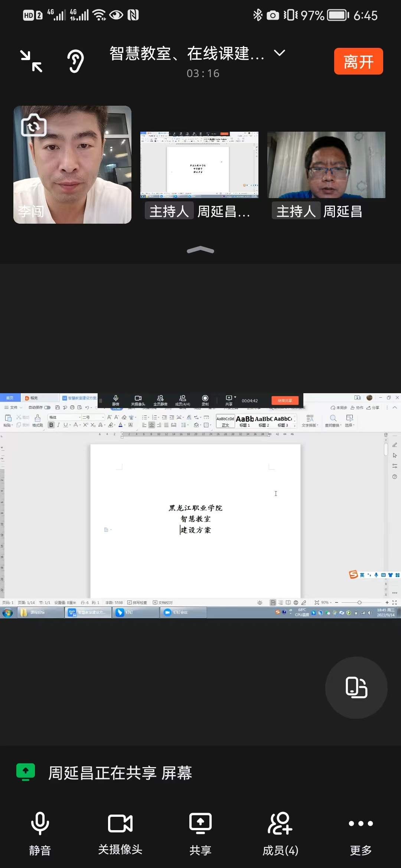The height and width of the screenshot is (868, 401).
Task: Tap the rotate screen floating button
Action: pyautogui.click(x=356, y=687)
